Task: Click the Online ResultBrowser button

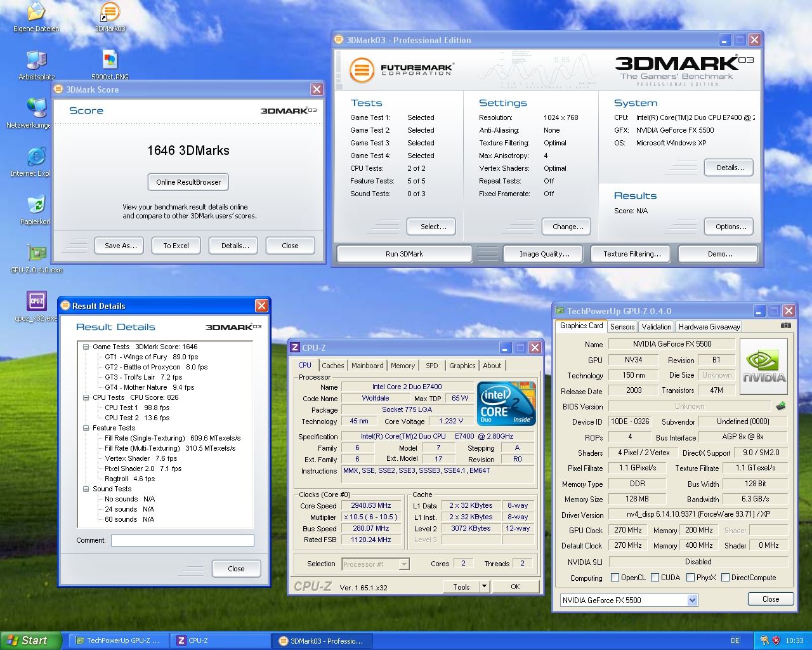Action: (x=188, y=182)
